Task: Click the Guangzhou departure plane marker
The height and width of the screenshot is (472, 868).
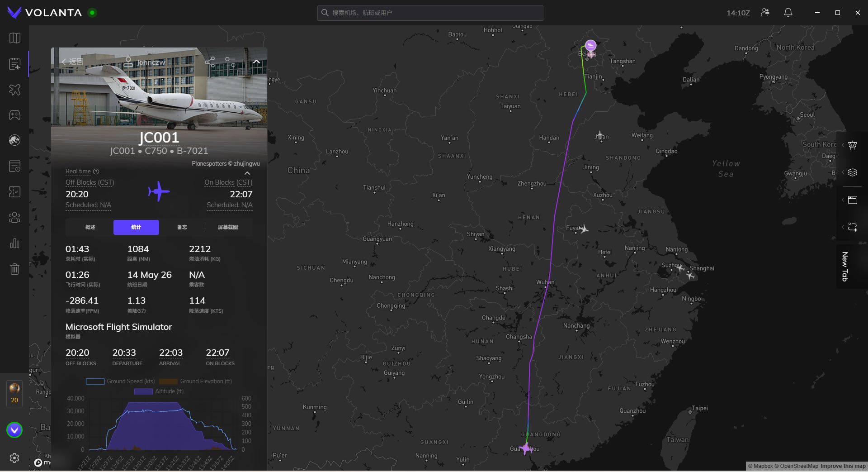Action: point(525,448)
